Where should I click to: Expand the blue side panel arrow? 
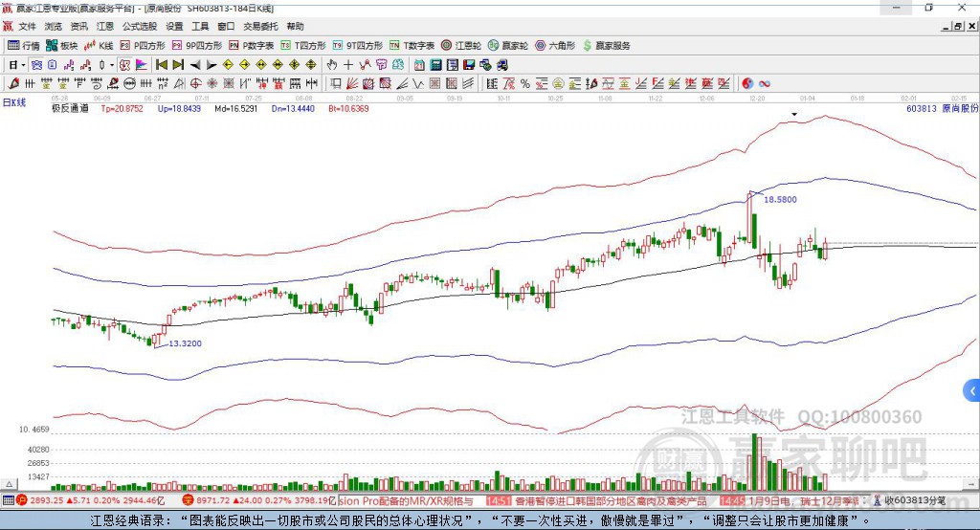(x=972, y=391)
